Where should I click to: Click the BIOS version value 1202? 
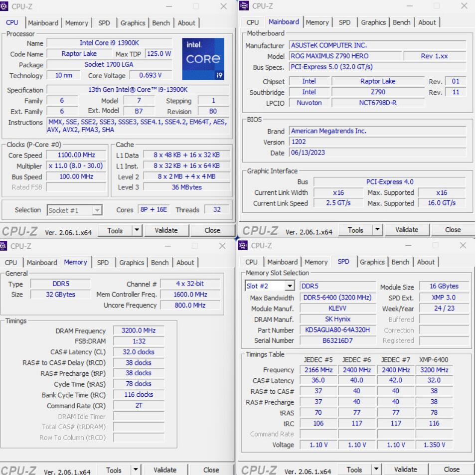tap(377, 142)
